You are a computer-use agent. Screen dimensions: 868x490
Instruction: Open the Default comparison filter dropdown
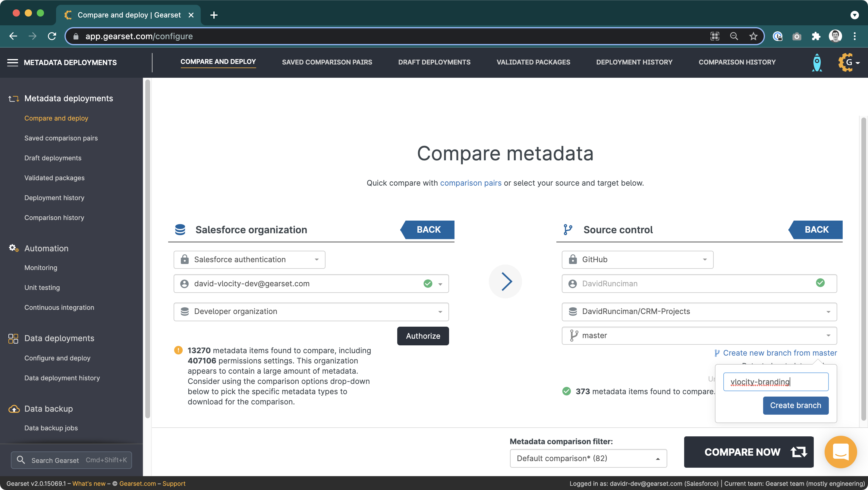(x=588, y=458)
